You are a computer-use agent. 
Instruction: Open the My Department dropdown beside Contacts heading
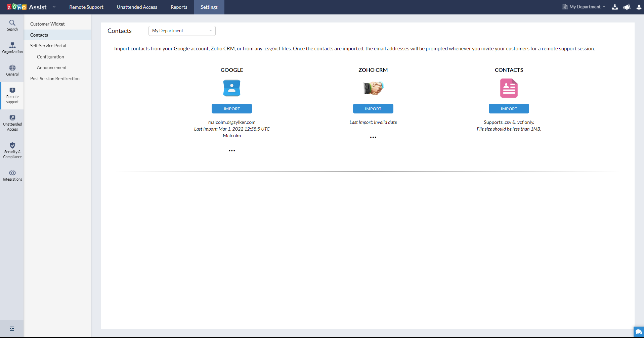pyautogui.click(x=182, y=31)
